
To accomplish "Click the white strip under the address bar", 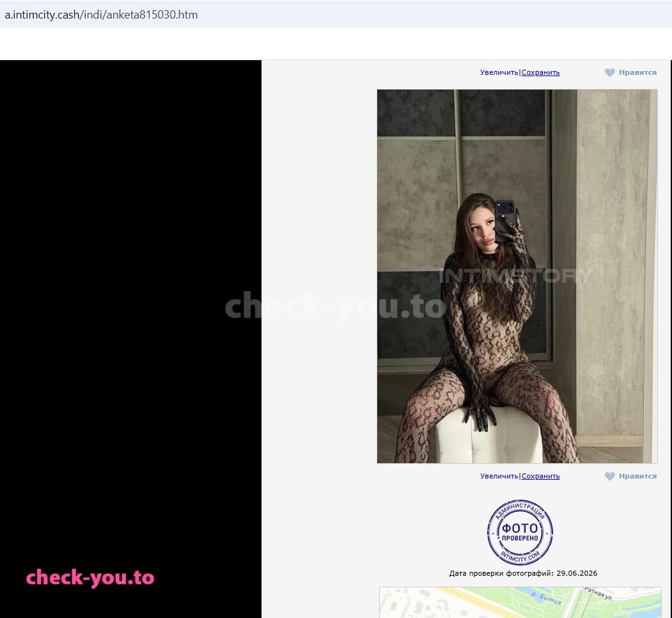I will (x=336, y=44).
